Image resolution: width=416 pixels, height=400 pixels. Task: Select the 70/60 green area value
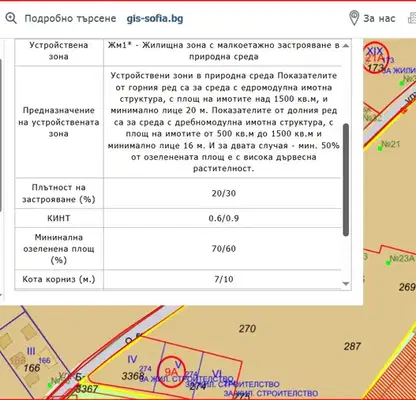coord(224,249)
